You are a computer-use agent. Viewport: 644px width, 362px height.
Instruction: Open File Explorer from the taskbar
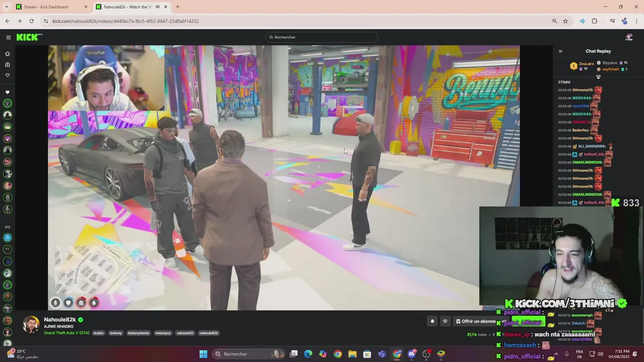click(x=352, y=354)
